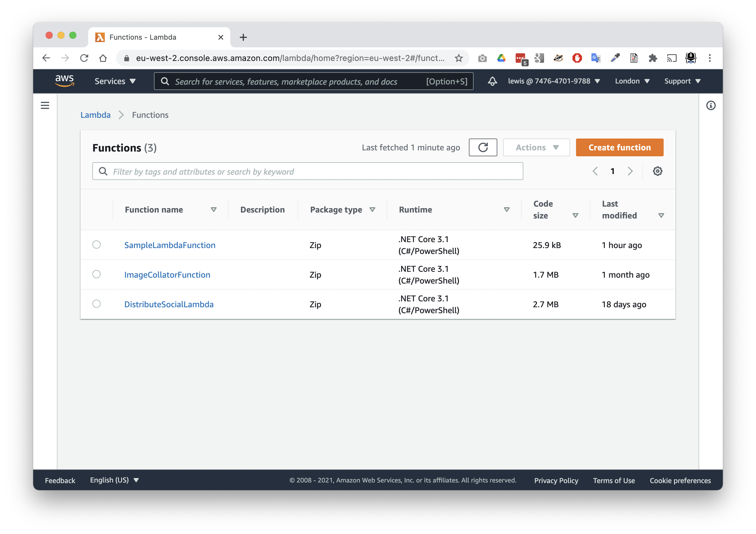This screenshot has width=756, height=534.
Task: Select the ImageCollatorFunction radio button
Action: (x=96, y=274)
